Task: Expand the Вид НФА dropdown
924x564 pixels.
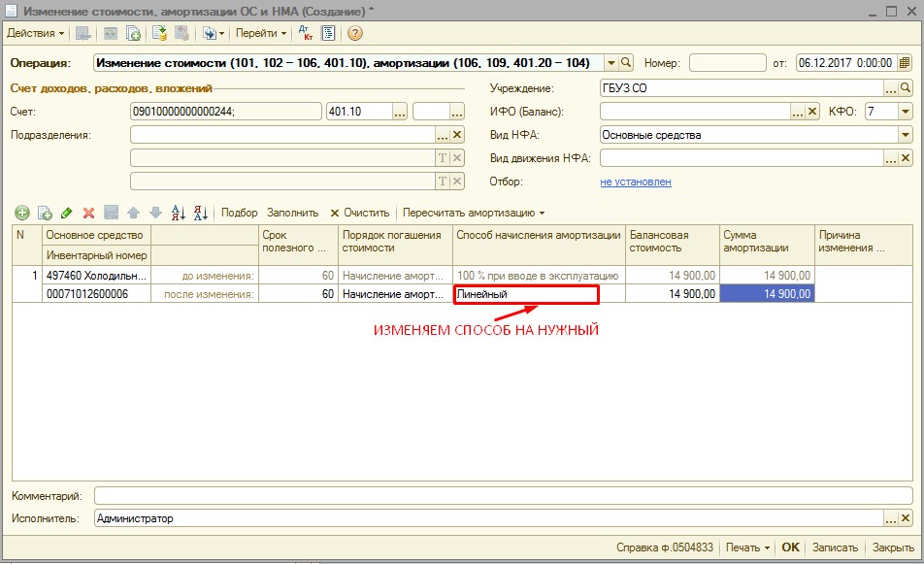Action: coord(906,135)
